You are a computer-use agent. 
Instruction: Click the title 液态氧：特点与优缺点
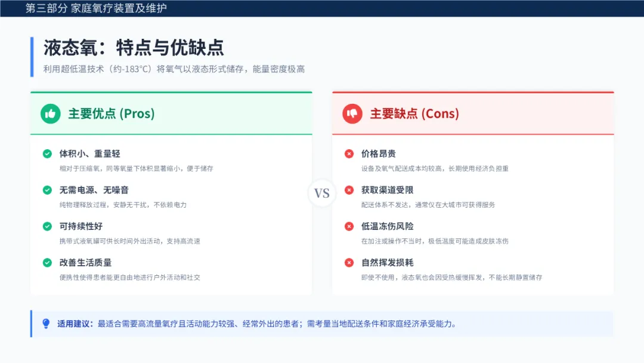(134, 48)
